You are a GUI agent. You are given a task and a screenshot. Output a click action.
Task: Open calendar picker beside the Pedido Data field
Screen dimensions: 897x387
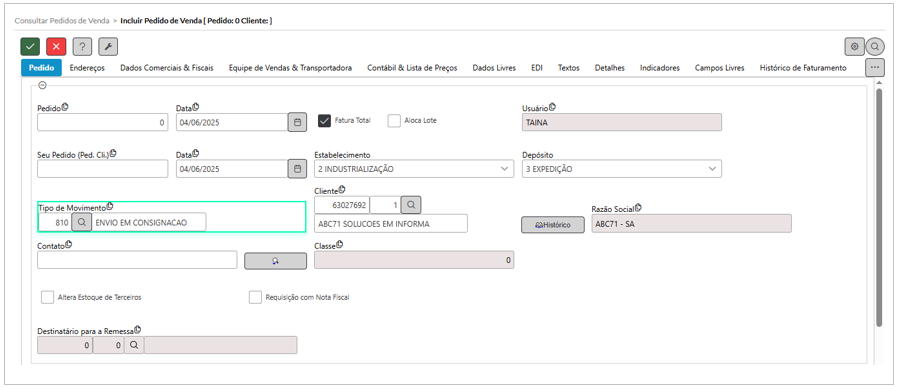(297, 123)
